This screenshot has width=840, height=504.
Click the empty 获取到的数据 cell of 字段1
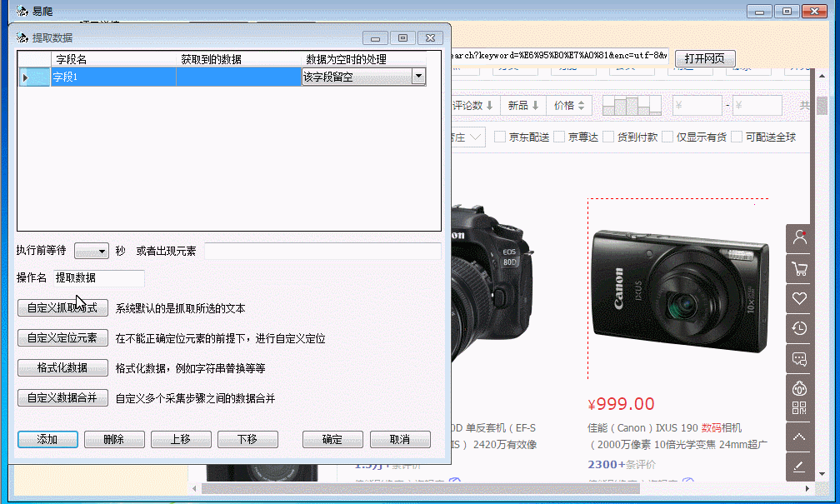239,77
